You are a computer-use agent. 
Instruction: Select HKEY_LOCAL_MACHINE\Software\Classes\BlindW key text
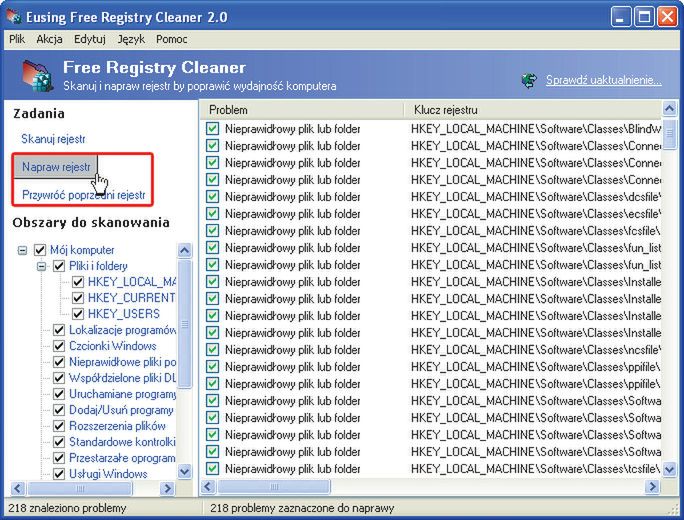(536, 129)
